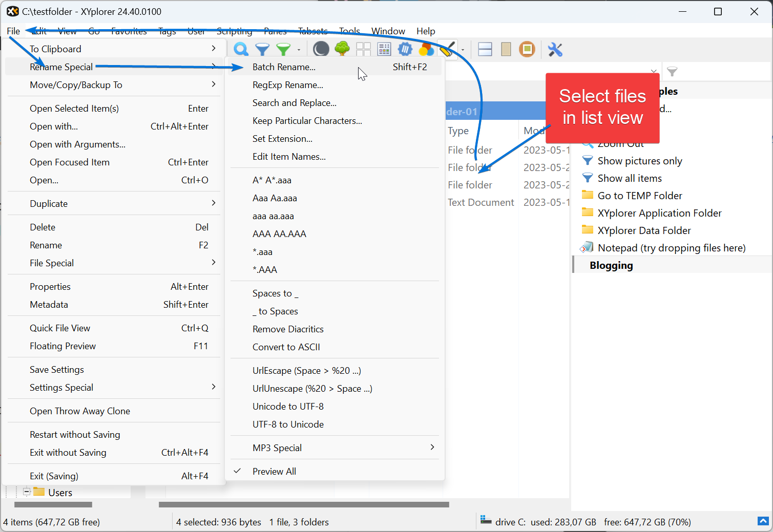Click the drive icon in the status bar

point(486,522)
